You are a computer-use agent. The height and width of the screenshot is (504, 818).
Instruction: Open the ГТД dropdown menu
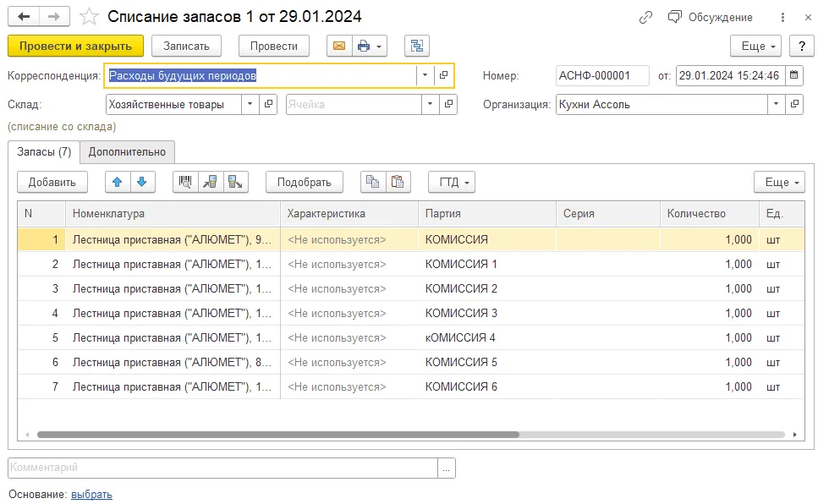[452, 182]
